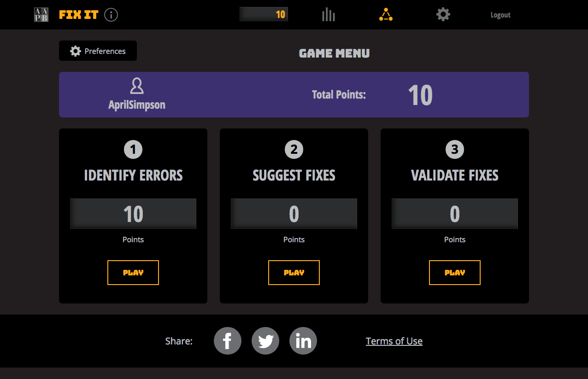Play the Suggest Fixes game
Viewport: 588px width, 379px height.
coord(294,273)
